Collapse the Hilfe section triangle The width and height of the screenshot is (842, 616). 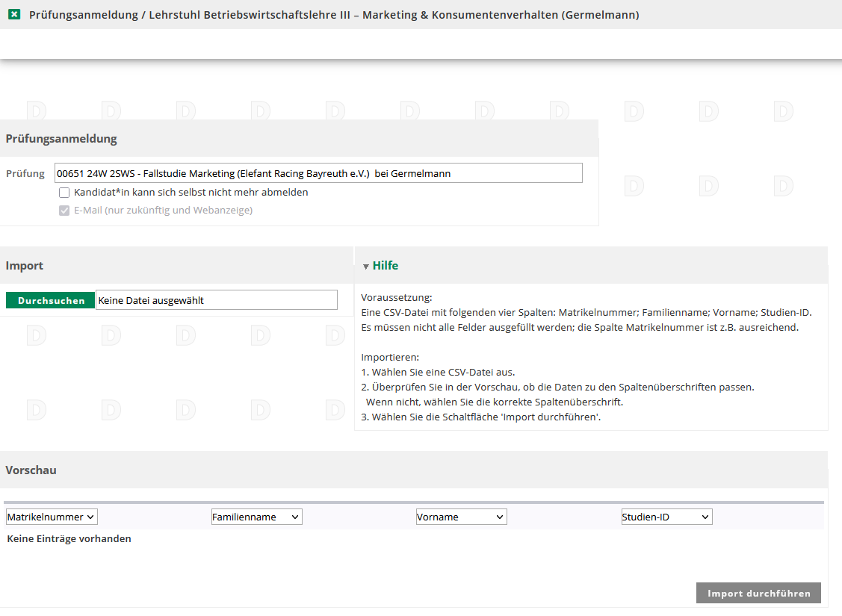click(365, 267)
